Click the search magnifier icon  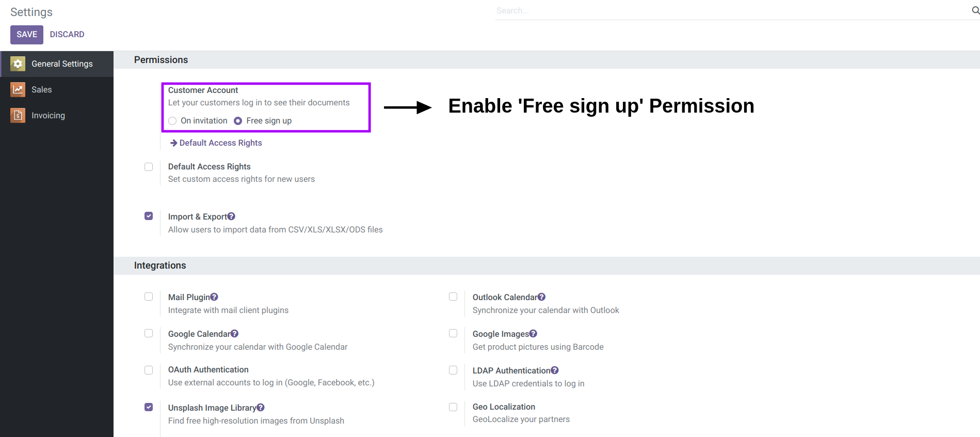click(975, 10)
